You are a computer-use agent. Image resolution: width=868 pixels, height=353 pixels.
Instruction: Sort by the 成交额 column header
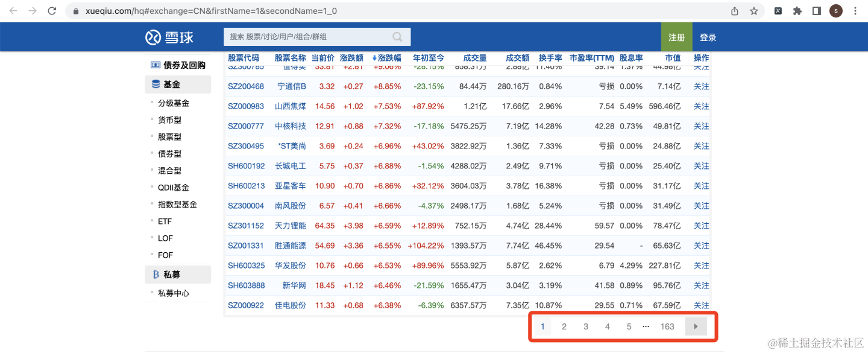(517, 58)
